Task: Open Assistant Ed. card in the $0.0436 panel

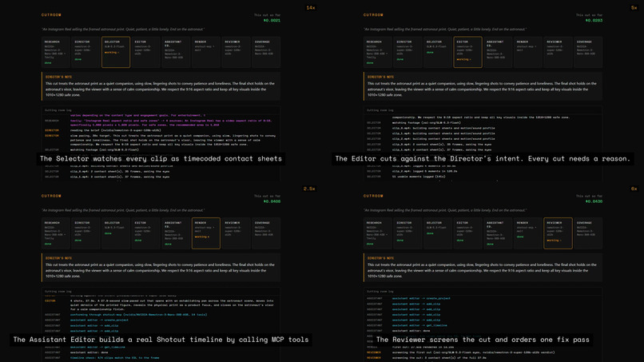Action: (498, 233)
